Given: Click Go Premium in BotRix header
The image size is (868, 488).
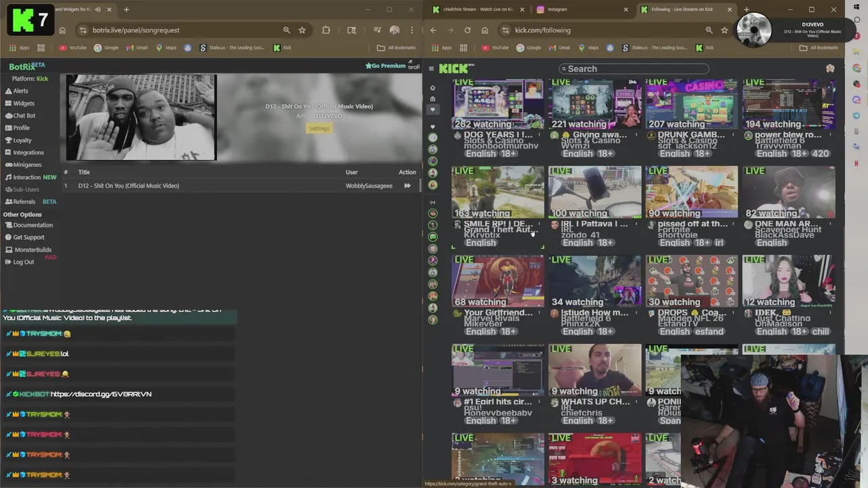Looking at the screenshot, I should point(385,66).
